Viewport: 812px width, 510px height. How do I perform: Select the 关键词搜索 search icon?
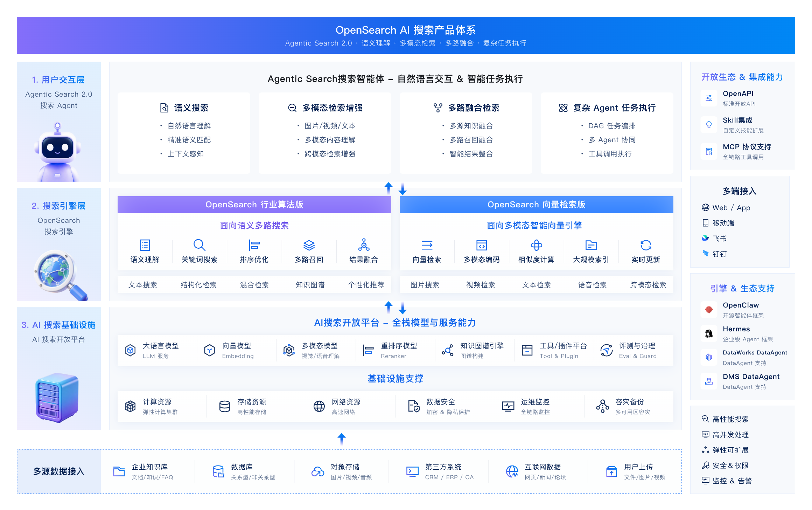tap(199, 245)
